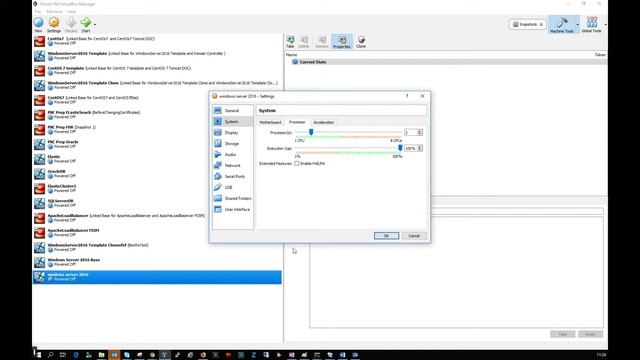Select the ElasticCluster1 VM entry
The height and width of the screenshot is (360, 640).
point(157,188)
